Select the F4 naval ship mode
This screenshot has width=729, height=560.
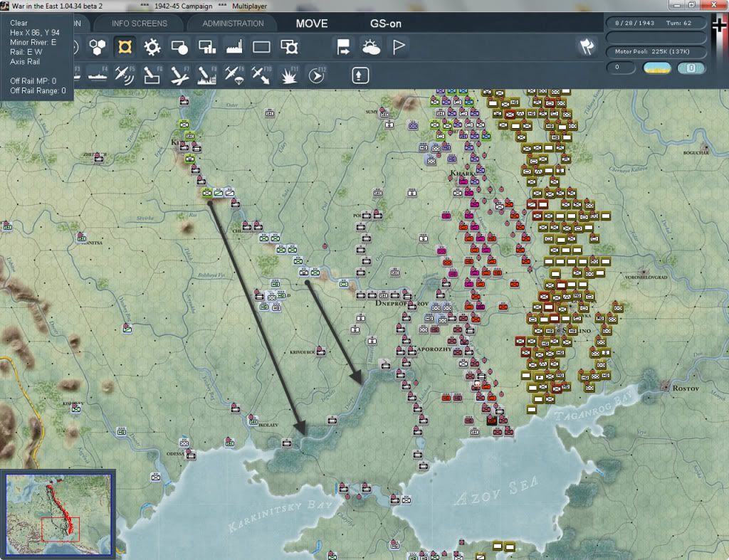(x=98, y=75)
